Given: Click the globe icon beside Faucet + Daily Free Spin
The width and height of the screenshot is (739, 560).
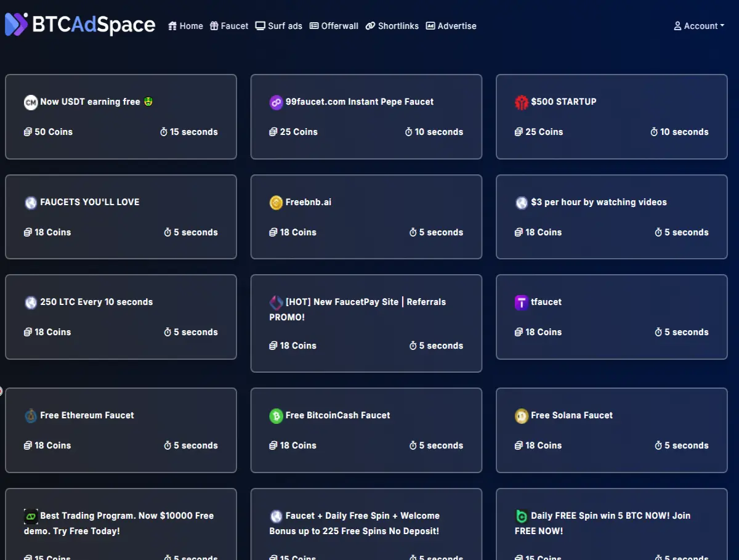Looking at the screenshot, I should [x=276, y=516].
